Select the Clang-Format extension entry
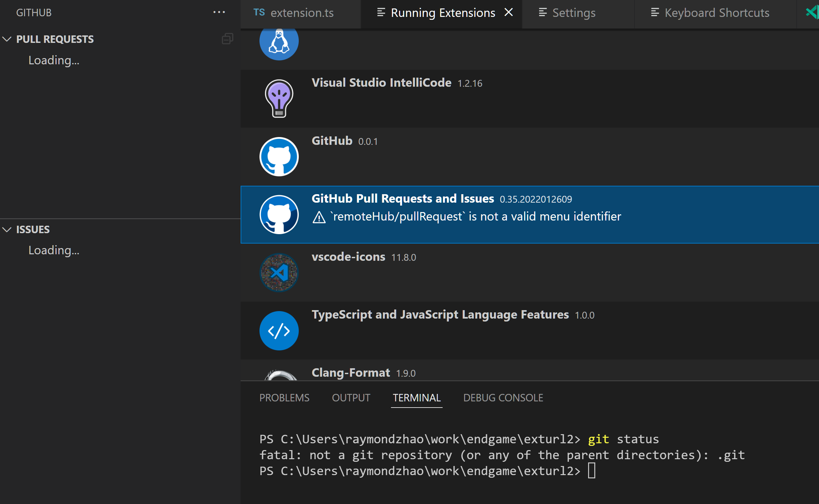 350,372
